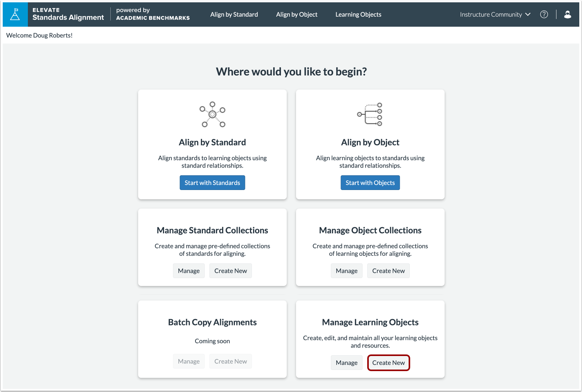Click Create New under Manage Standard Collections
Image resolution: width=582 pixels, height=392 pixels.
pyautogui.click(x=230, y=270)
